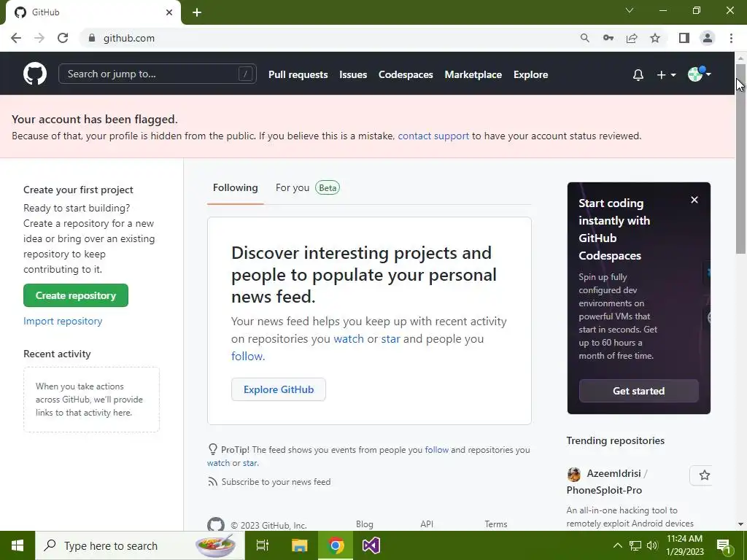
Task: Toggle Chrome side panel
Action: pos(684,38)
